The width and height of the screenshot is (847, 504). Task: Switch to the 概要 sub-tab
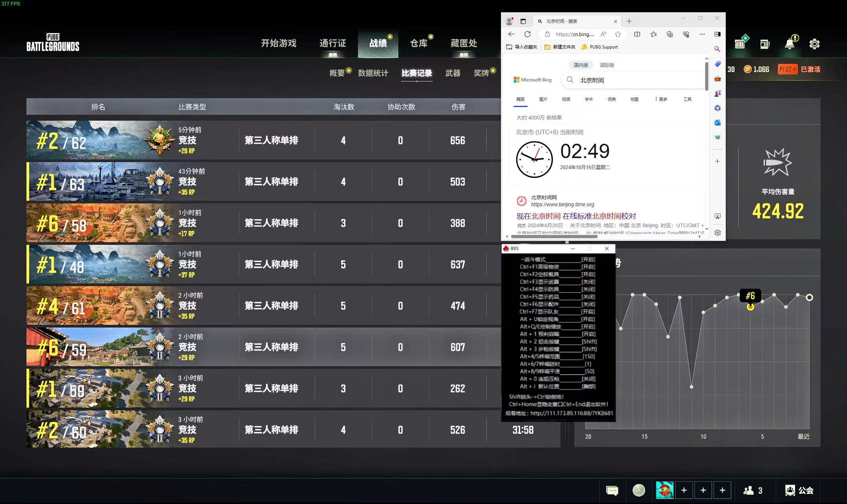coord(337,73)
